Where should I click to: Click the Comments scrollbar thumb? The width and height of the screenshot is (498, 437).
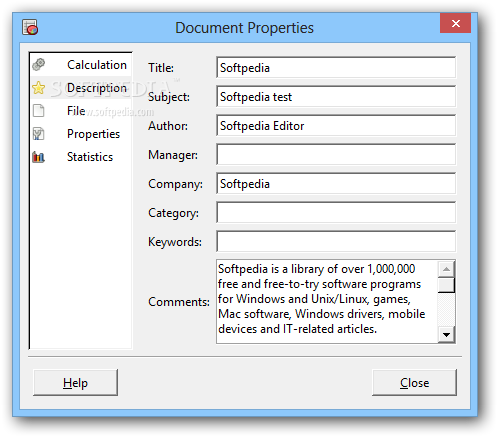point(447,285)
